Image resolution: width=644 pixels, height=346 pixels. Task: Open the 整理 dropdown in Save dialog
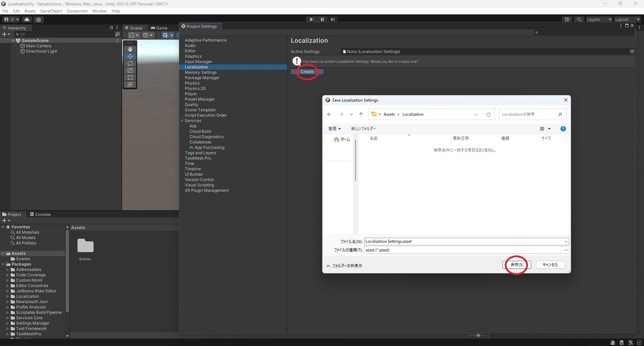click(x=334, y=129)
